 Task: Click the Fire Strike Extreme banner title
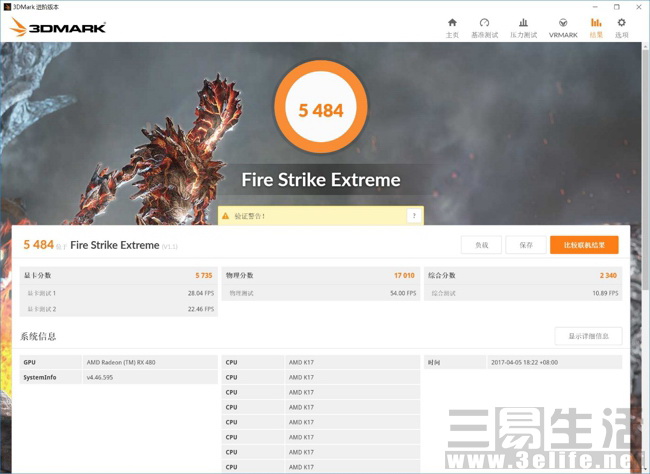(x=321, y=180)
